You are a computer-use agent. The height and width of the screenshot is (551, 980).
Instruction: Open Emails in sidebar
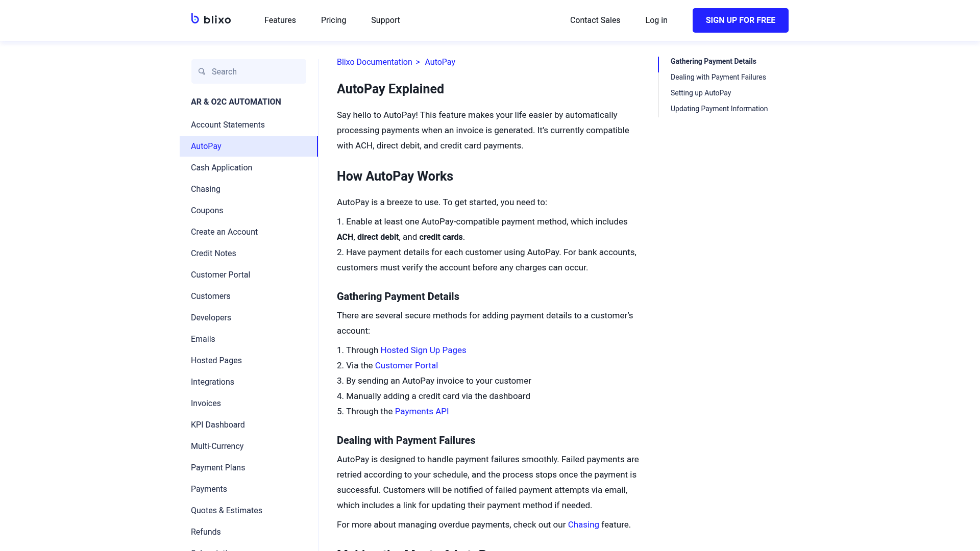tap(203, 339)
